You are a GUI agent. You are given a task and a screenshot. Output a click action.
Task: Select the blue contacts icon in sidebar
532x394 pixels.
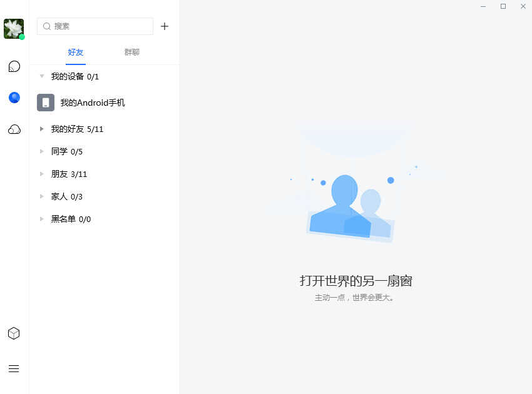14,98
